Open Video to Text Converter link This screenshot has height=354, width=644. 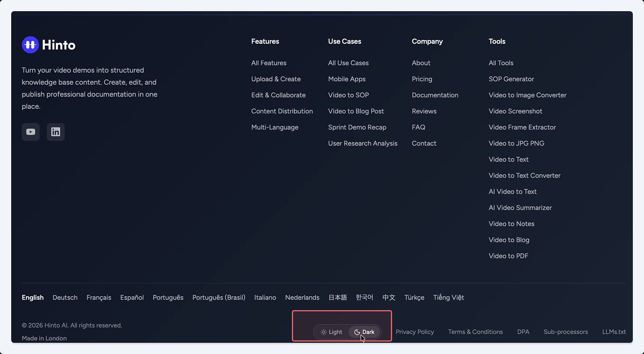click(x=524, y=175)
